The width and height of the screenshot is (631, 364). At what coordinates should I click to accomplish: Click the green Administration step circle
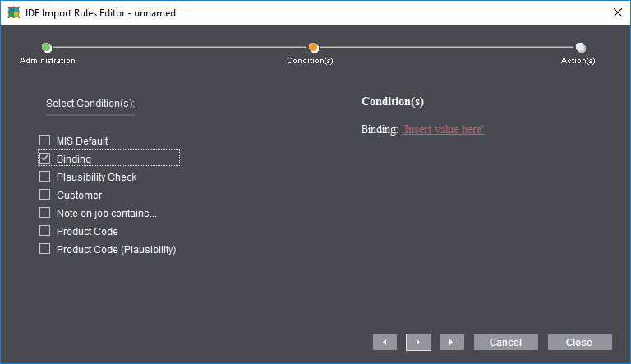coord(47,48)
